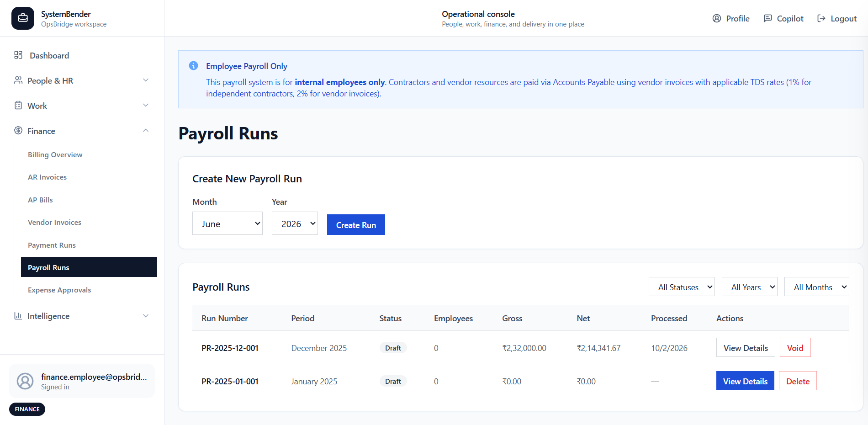Viewport: 868px width, 425px height.
Task: Click run number PR-2025-12-001
Action: pos(230,348)
